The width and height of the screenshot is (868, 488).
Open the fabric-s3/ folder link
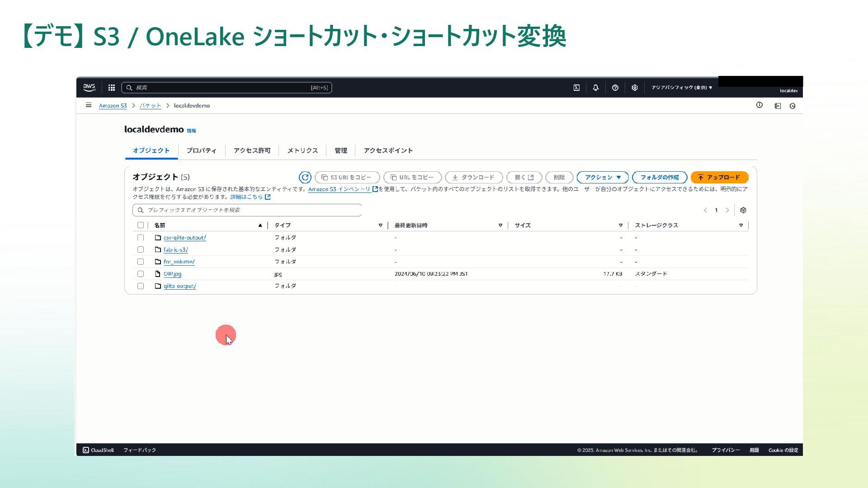[175, 250]
